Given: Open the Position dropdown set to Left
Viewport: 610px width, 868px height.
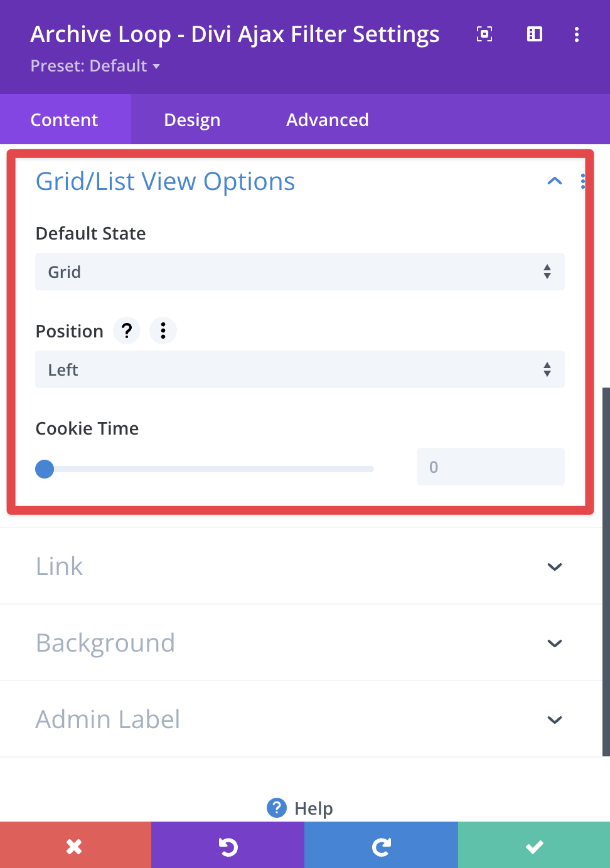Looking at the screenshot, I should coord(299,369).
